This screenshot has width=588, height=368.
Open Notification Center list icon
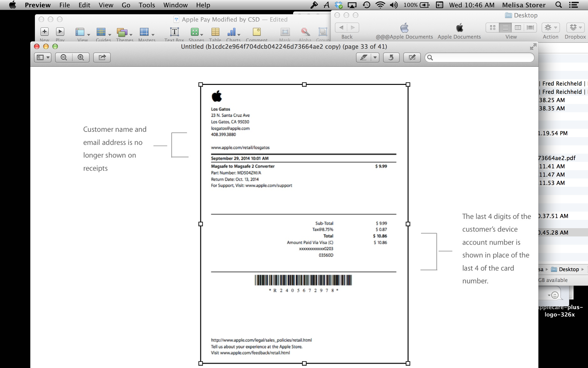574,5
